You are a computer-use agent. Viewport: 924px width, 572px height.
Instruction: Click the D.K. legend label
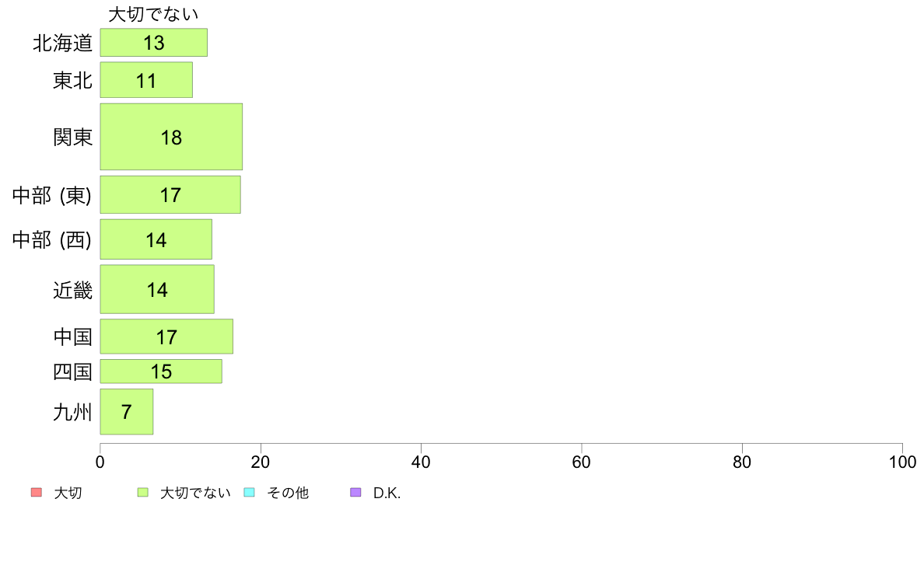[387, 493]
